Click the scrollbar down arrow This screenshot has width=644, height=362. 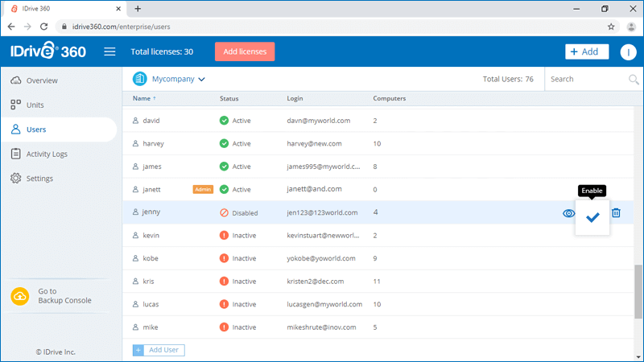tap(638, 357)
